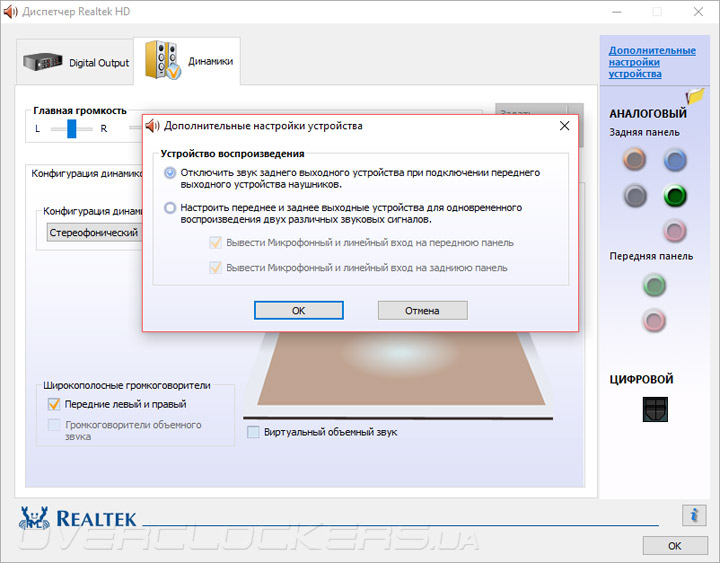Click the green front panel headphone jack
This screenshot has width=720, height=563.
[654, 285]
